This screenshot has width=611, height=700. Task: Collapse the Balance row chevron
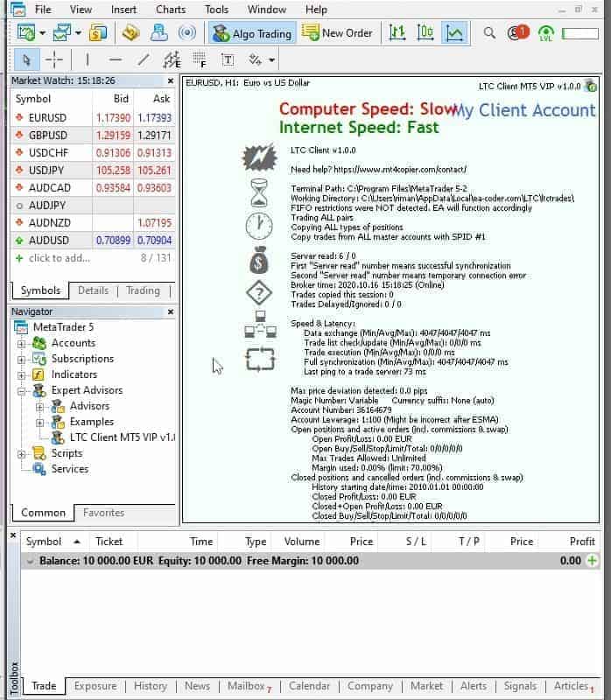tap(30, 561)
